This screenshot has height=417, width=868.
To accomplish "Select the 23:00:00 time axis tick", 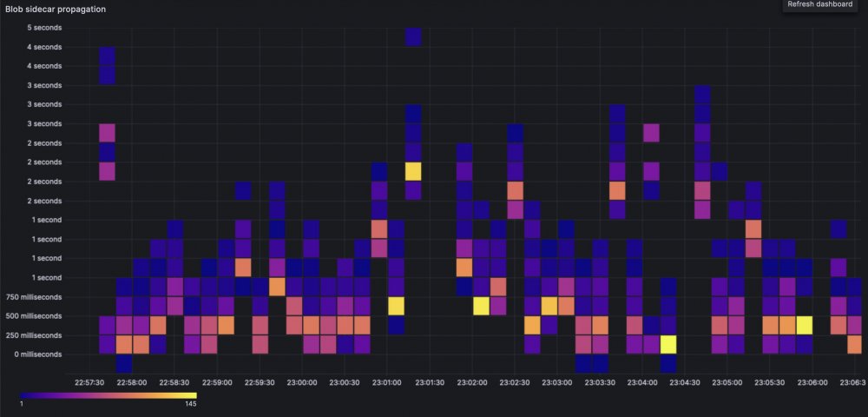I will pyautogui.click(x=302, y=382).
